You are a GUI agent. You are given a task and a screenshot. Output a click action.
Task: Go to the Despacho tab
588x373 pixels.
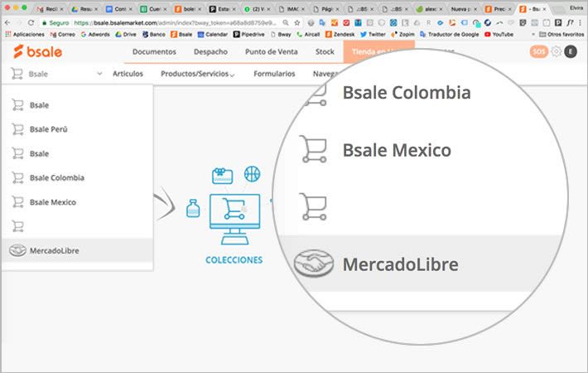[x=210, y=51]
